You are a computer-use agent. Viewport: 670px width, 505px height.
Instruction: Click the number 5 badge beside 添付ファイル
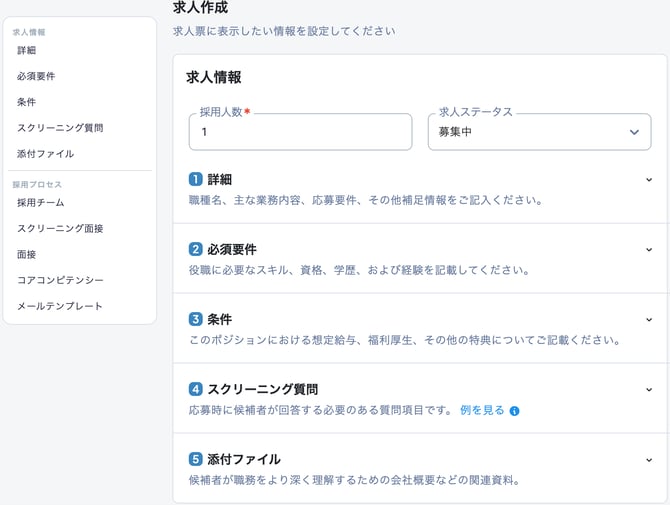pos(196,459)
